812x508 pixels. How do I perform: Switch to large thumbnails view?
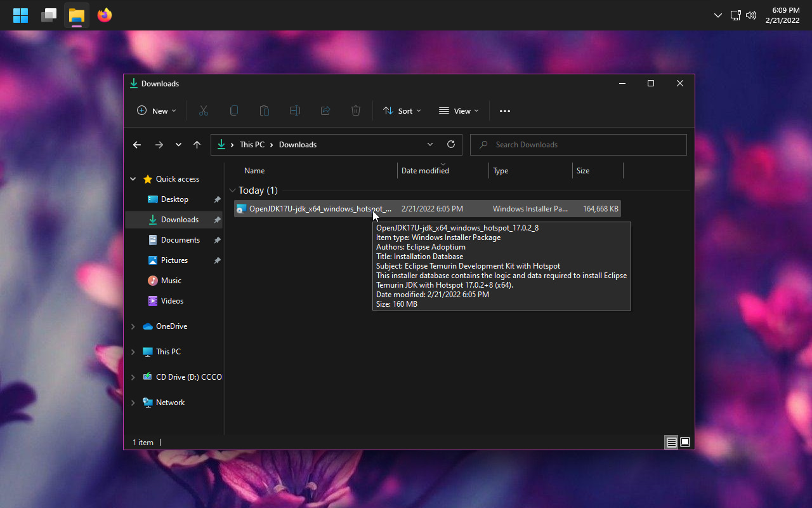[685, 442]
